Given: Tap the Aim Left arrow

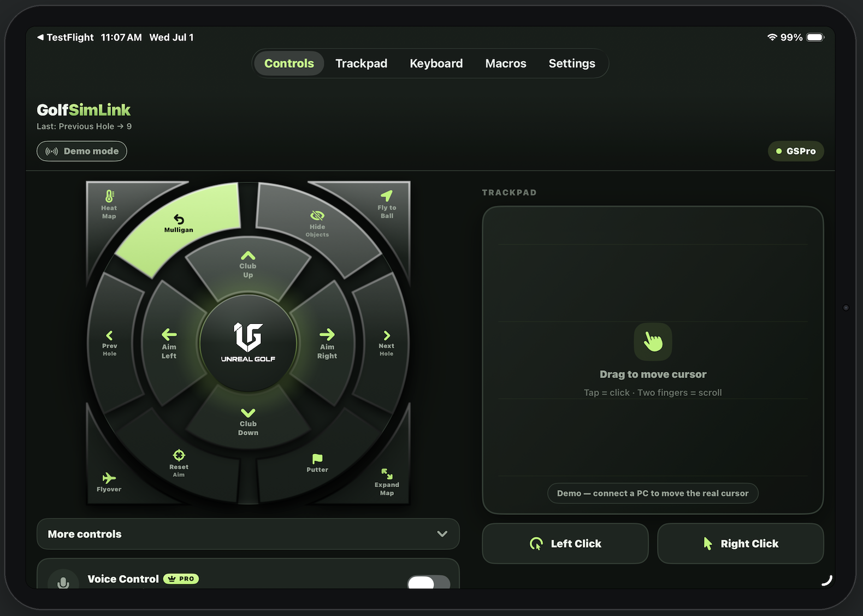Looking at the screenshot, I should click(169, 334).
